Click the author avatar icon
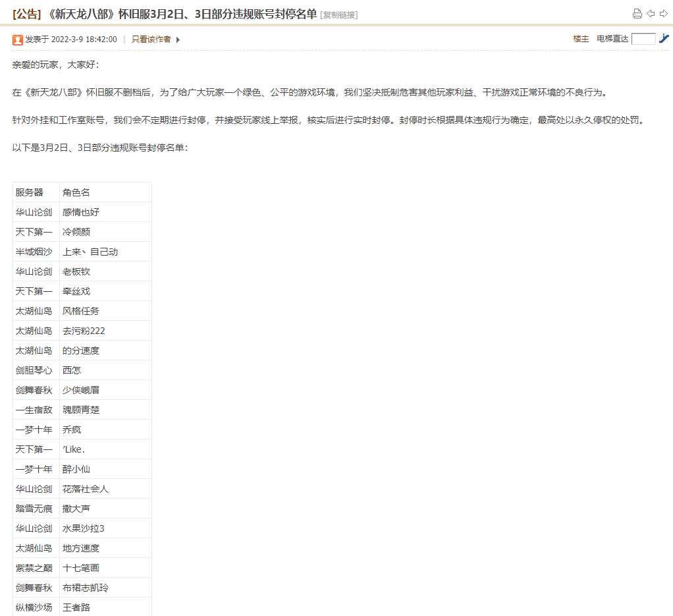Screen dimensions: 673x616 tap(18, 40)
